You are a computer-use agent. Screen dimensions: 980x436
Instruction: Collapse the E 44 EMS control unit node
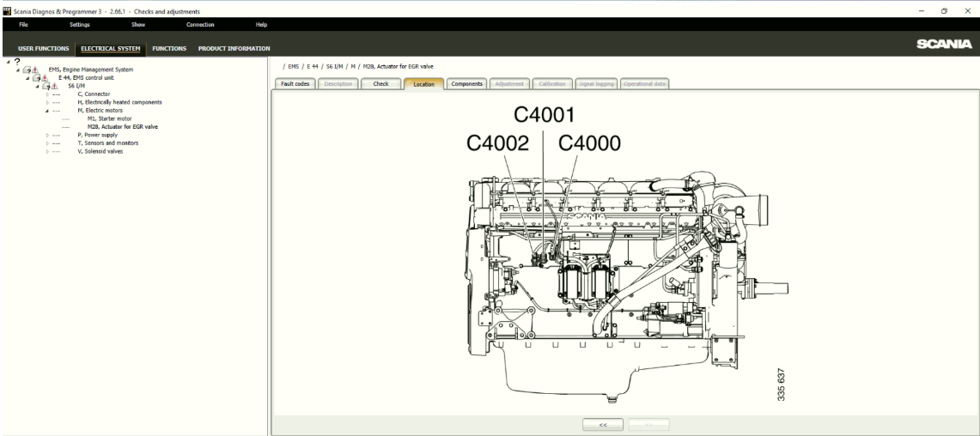(27, 78)
